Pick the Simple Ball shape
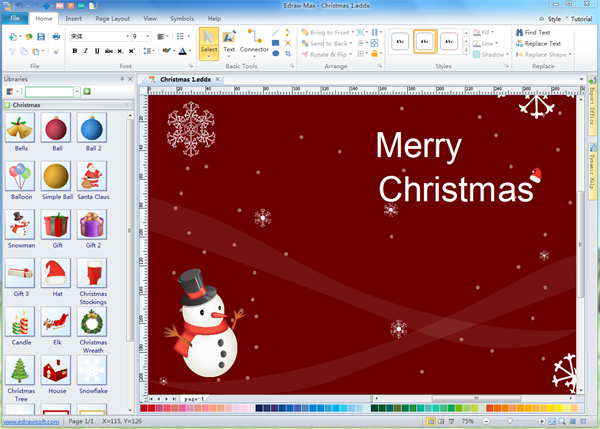The width and height of the screenshot is (600, 429). pyautogui.click(x=56, y=176)
